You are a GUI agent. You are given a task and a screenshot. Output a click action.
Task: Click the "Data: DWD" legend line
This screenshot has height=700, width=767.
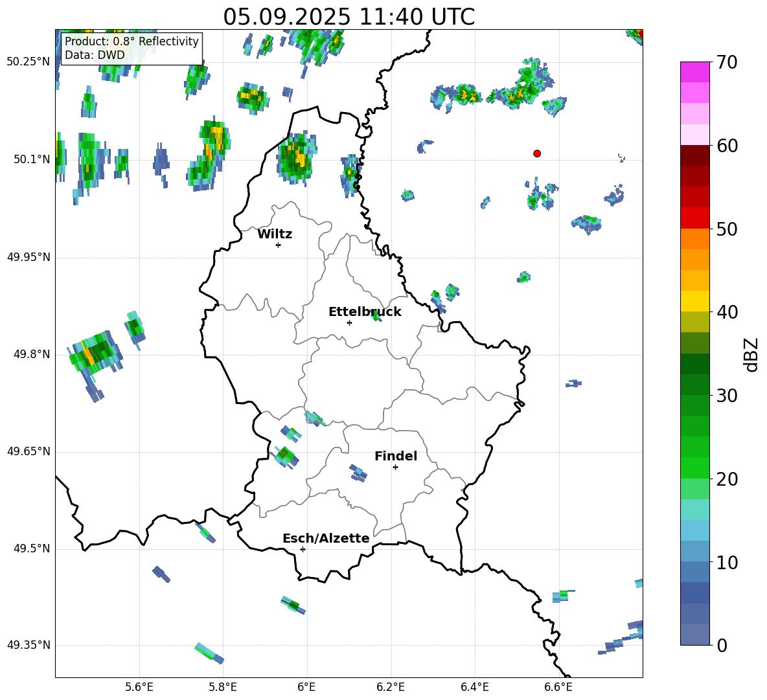(95, 55)
